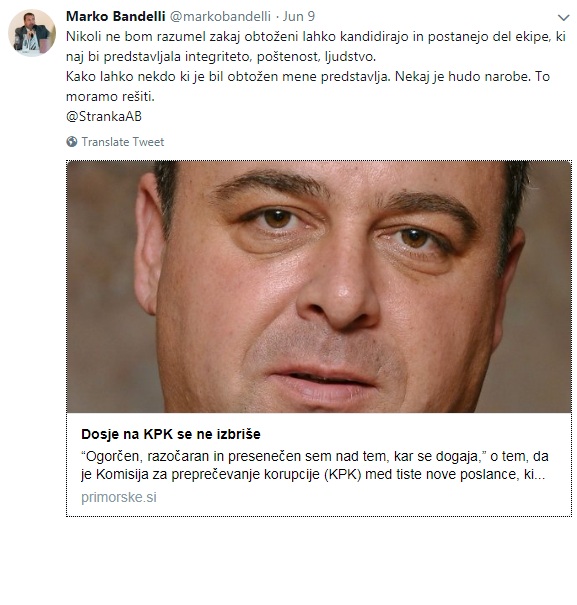Open the Marko Bandelli display name

pos(115,16)
